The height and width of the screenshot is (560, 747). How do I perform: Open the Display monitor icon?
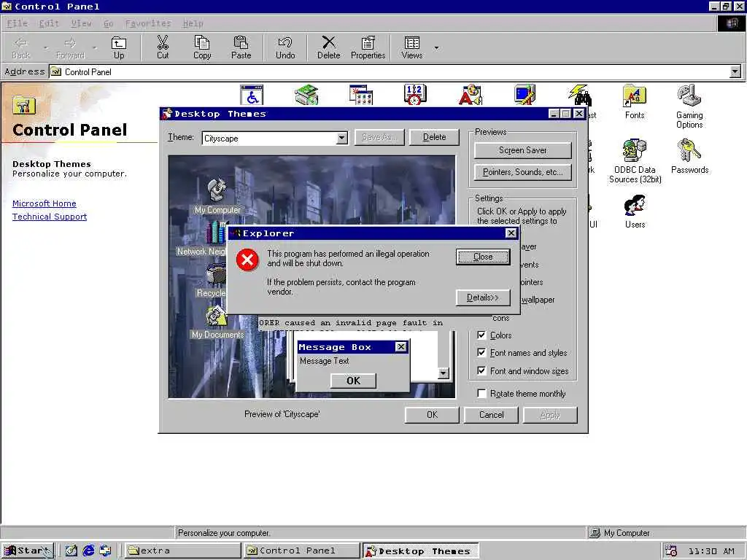525,94
